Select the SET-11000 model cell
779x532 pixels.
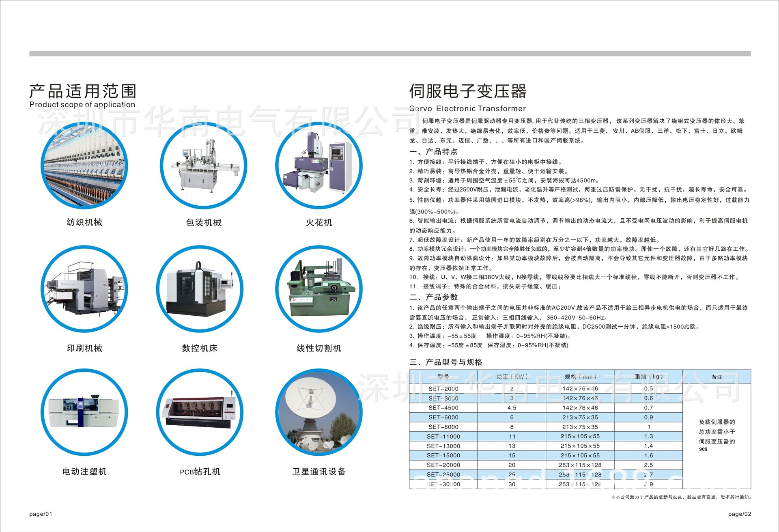point(443,437)
